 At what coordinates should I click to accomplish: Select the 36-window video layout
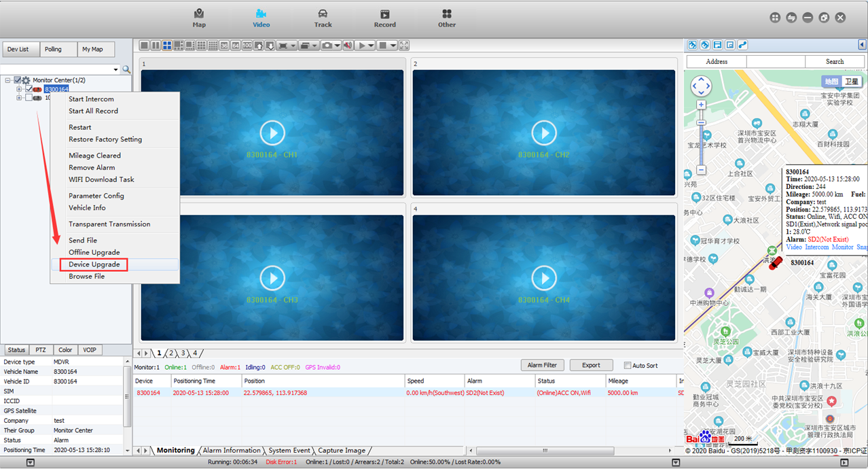(x=224, y=46)
